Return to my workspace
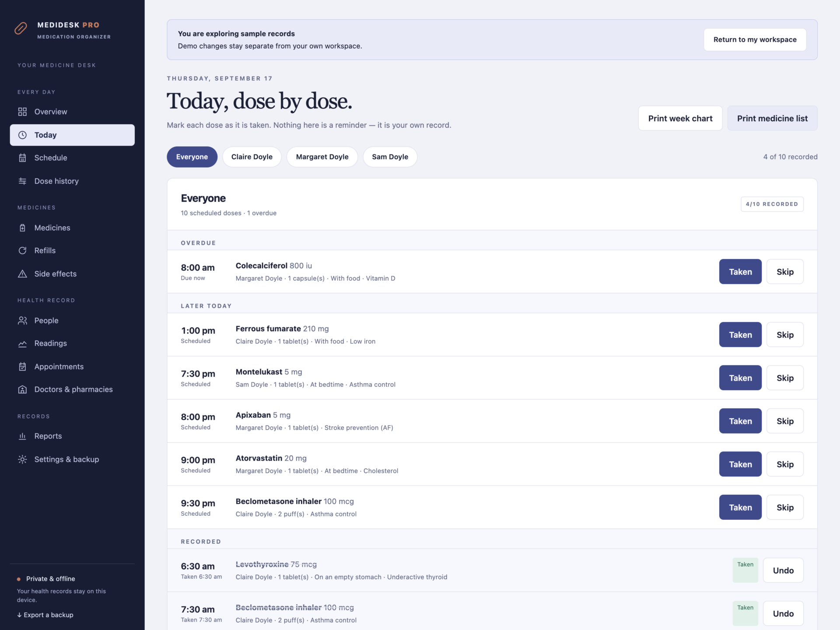Screen dimensions: 840x630 pyautogui.click(x=755, y=39)
